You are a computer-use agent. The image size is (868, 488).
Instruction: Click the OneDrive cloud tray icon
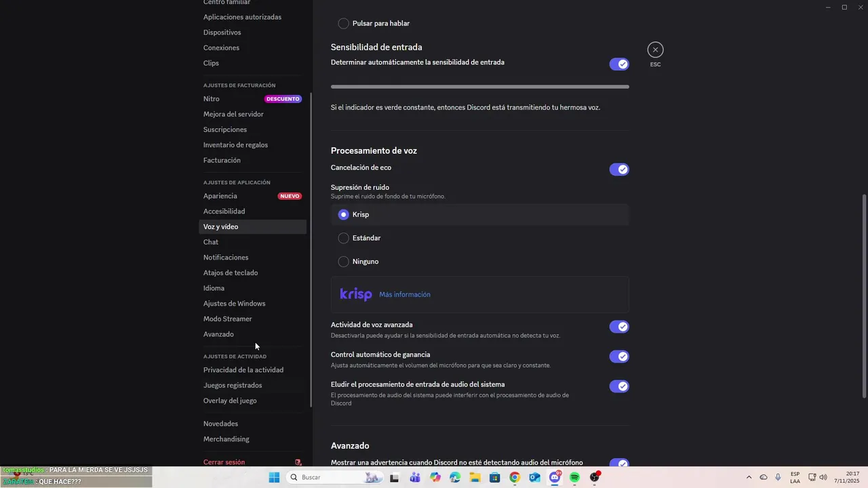[x=764, y=477]
